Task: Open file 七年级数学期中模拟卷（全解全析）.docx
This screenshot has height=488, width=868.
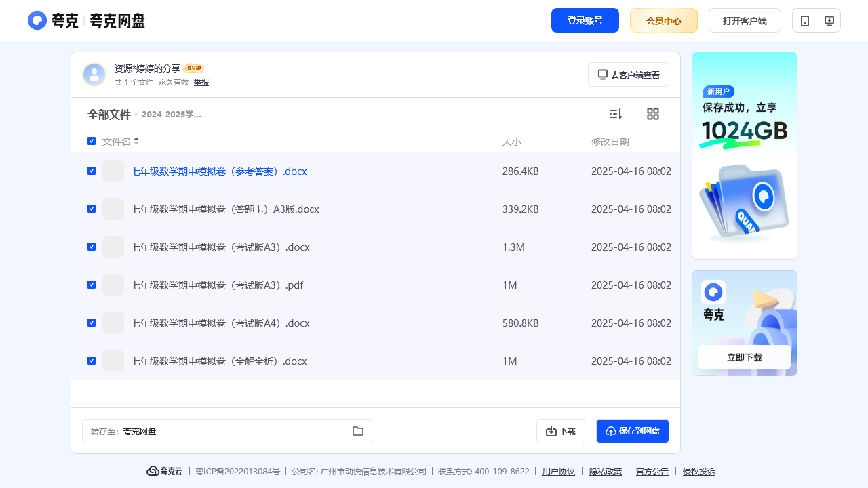Action: point(219,361)
